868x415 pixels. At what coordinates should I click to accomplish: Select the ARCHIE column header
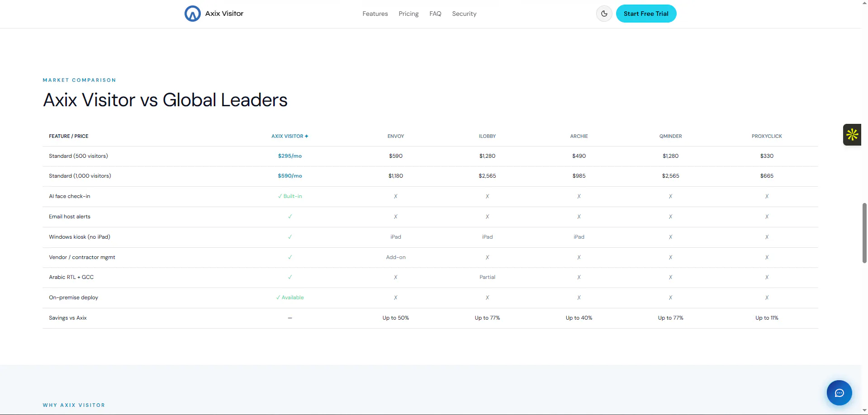tap(579, 136)
